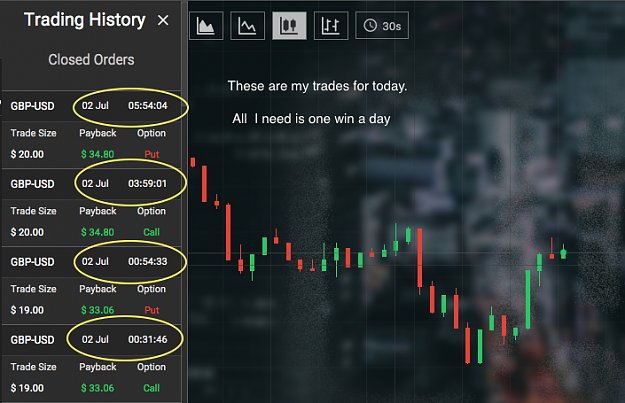Choose the bar (OHLC) chart icon
625x403 pixels.
(x=331, y=26)
